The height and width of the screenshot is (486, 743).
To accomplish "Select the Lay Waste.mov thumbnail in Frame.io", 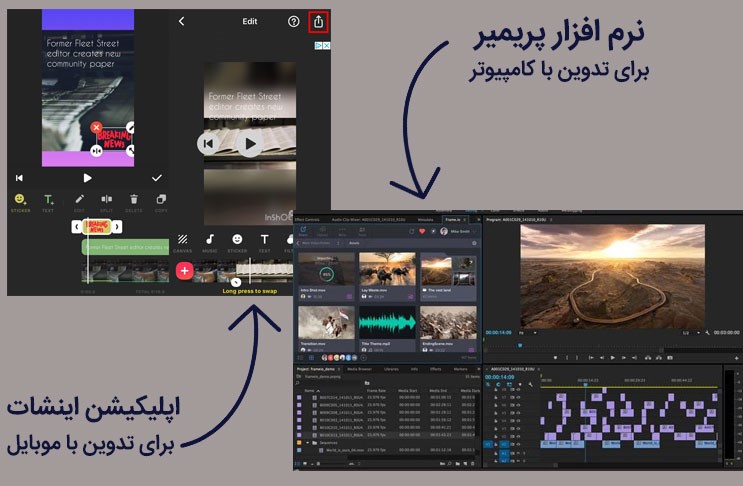I will [387, 269].
